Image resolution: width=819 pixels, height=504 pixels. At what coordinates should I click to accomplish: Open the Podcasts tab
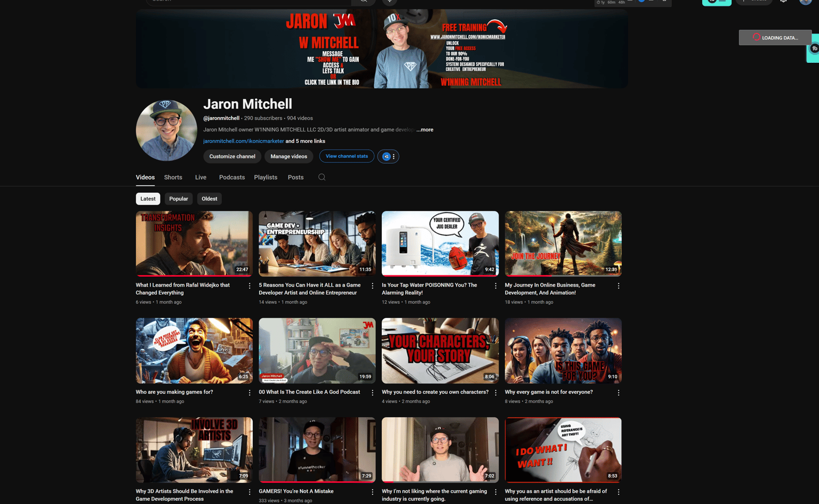[232, 177]
